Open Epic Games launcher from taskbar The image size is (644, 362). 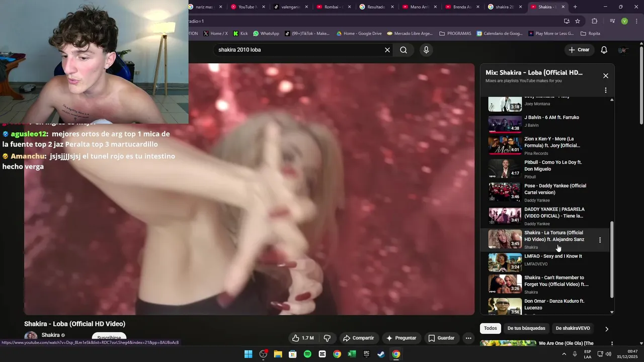coord(367,354)
